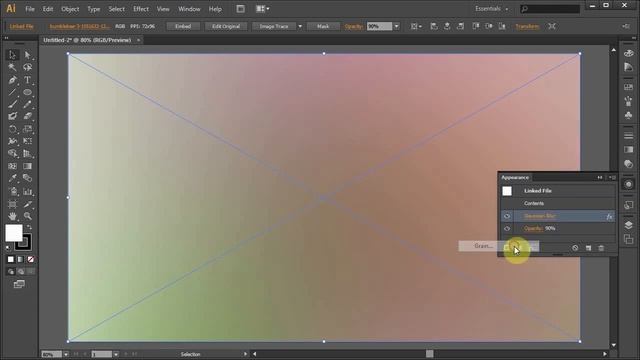640x360 pixels.
Task: Pick the Magic Wand tool
Action: coord(12,67)
